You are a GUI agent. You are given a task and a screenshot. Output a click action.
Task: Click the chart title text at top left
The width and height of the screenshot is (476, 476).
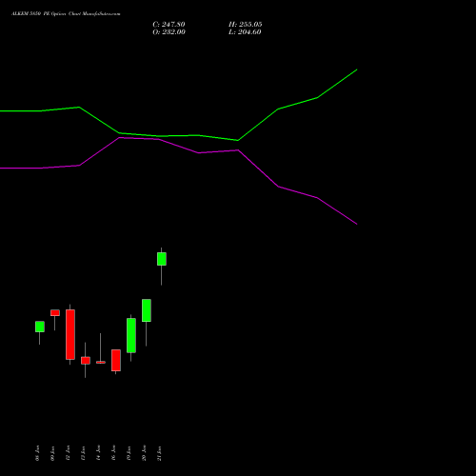(66, 14)
